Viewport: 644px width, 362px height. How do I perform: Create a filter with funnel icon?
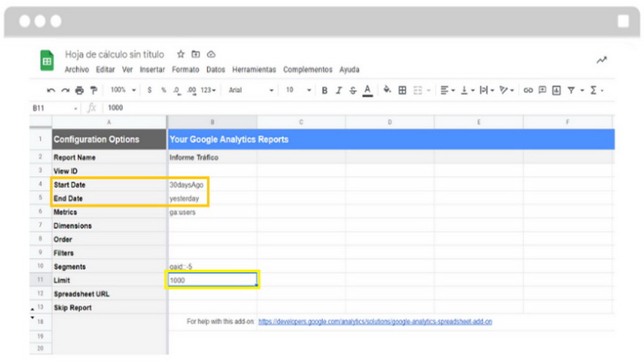tap(572, 90)
